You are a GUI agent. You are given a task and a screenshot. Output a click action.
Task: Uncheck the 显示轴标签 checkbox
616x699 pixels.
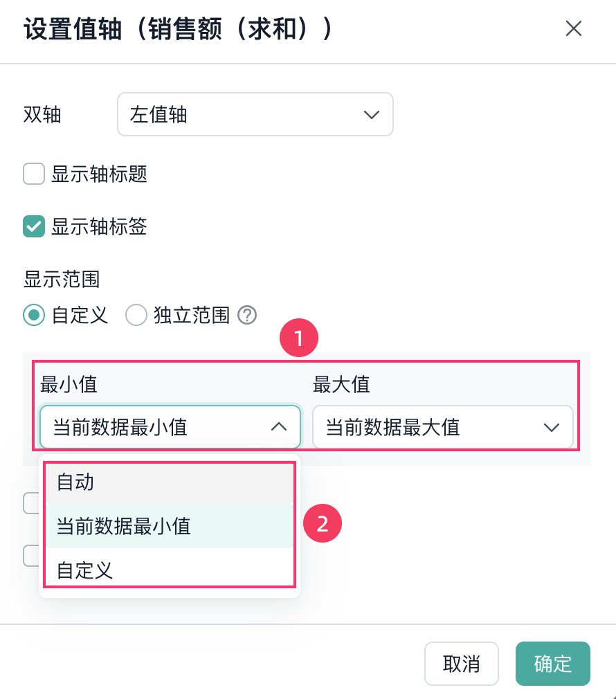(x=34, y=226)
